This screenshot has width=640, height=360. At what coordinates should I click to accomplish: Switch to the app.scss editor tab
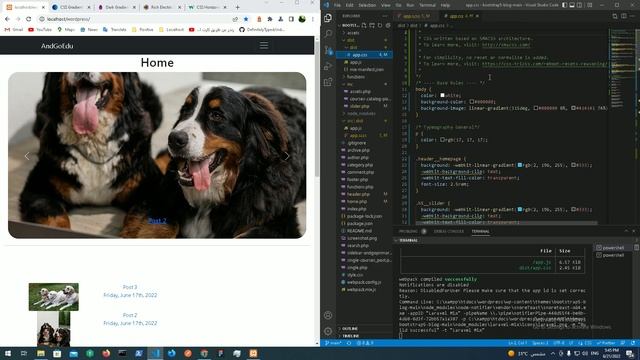point(416,16)
